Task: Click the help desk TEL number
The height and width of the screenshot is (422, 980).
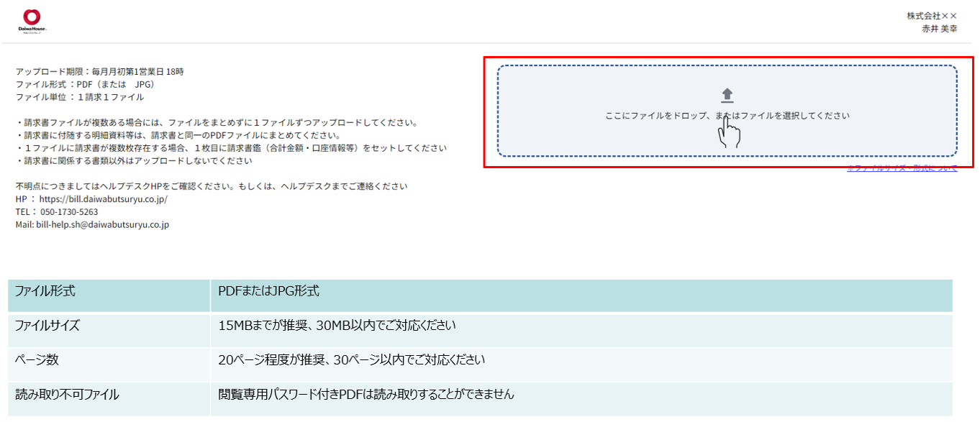Action: pyautogui.click(x=68, y=212)
